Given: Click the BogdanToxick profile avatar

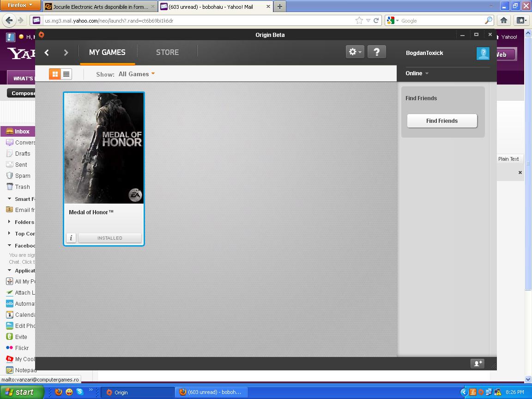Looking at the screenshot, I should [483, 53].
